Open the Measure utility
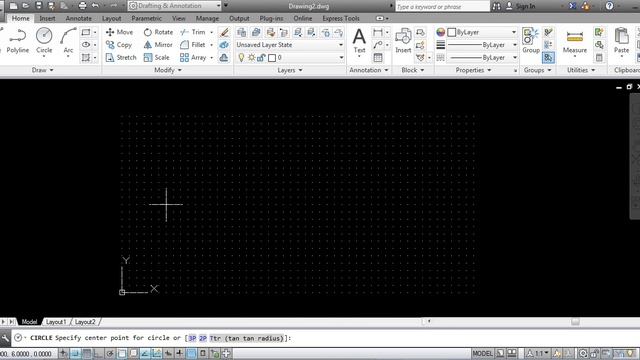 point(574,41)
